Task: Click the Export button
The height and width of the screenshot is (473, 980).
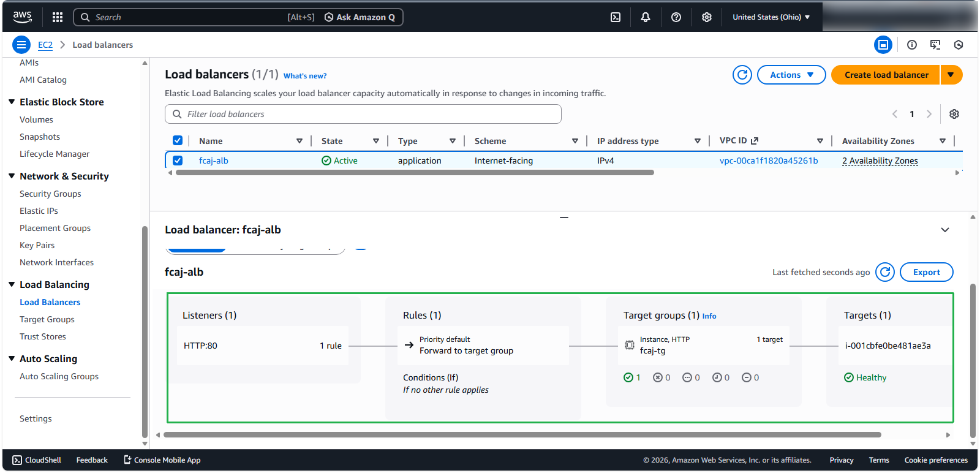Action: [x=926, y=272]
